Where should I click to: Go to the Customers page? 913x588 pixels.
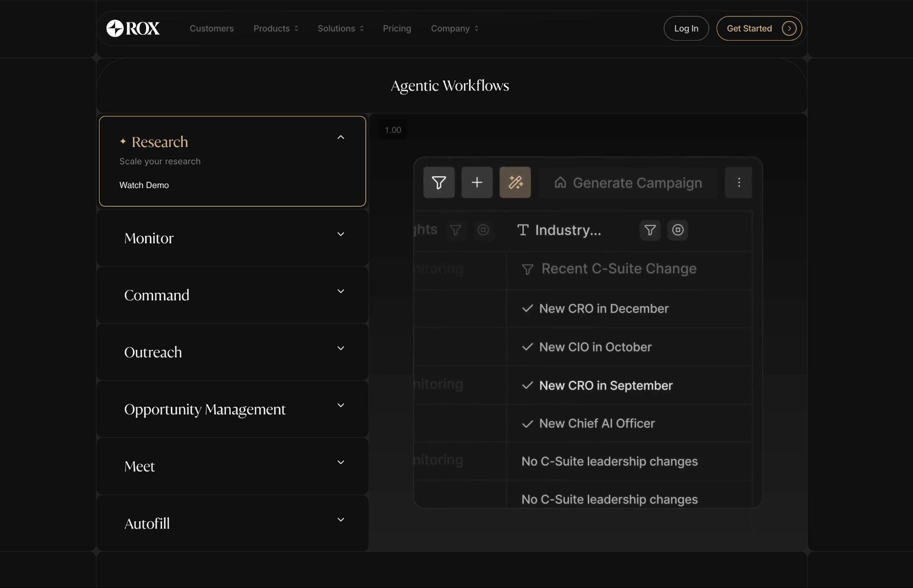pyautogui.click(x=211, y=28)
